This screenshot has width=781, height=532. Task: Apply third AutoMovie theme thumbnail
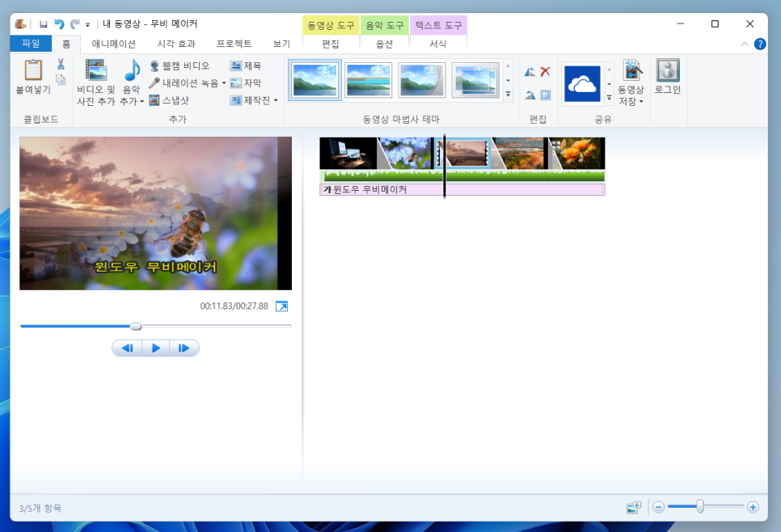(x=421, y=80)
